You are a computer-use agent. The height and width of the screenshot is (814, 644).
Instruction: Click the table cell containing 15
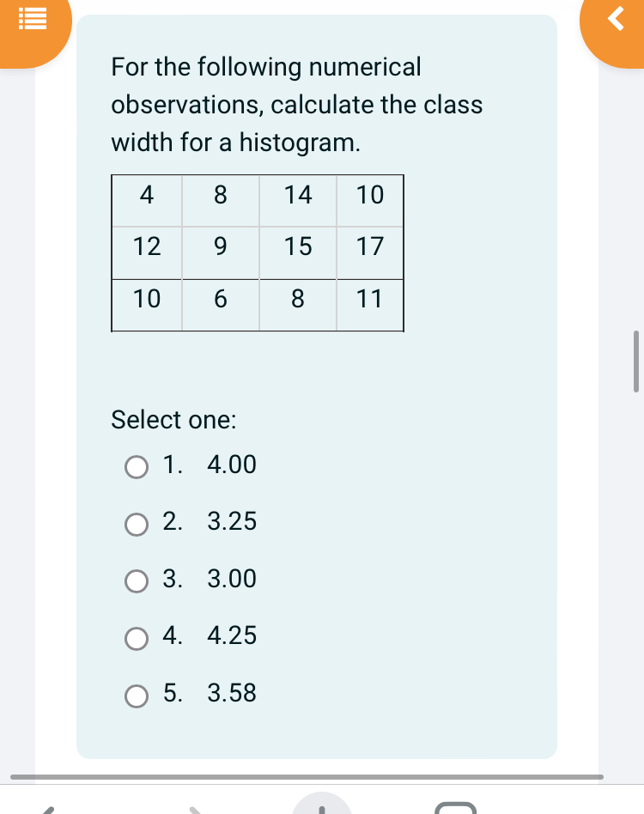pos(297,247)
